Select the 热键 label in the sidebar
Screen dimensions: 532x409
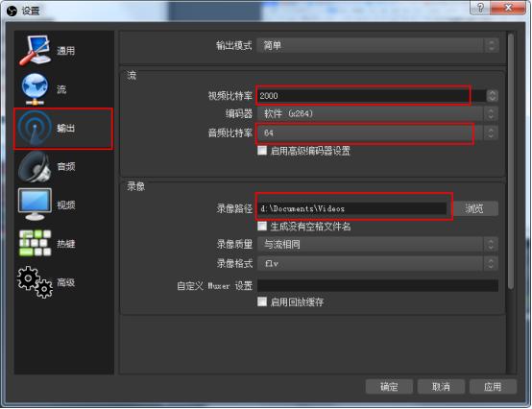pos(66,244)
